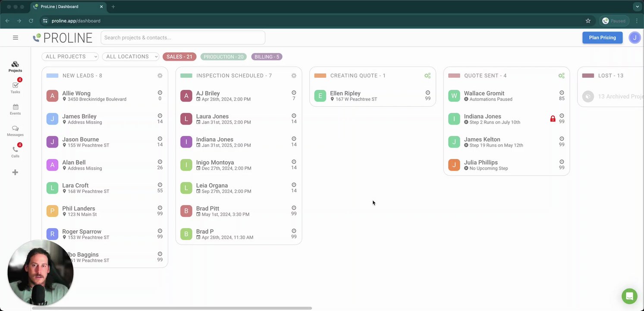Click Julia Phillips' orange avatar
644x311 pixels.
pos(454,165)
